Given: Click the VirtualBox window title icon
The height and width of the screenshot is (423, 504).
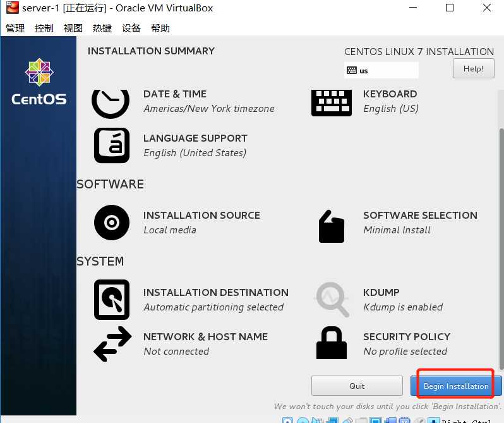Looking at the screenshot, I should click(x=13, y=8).
